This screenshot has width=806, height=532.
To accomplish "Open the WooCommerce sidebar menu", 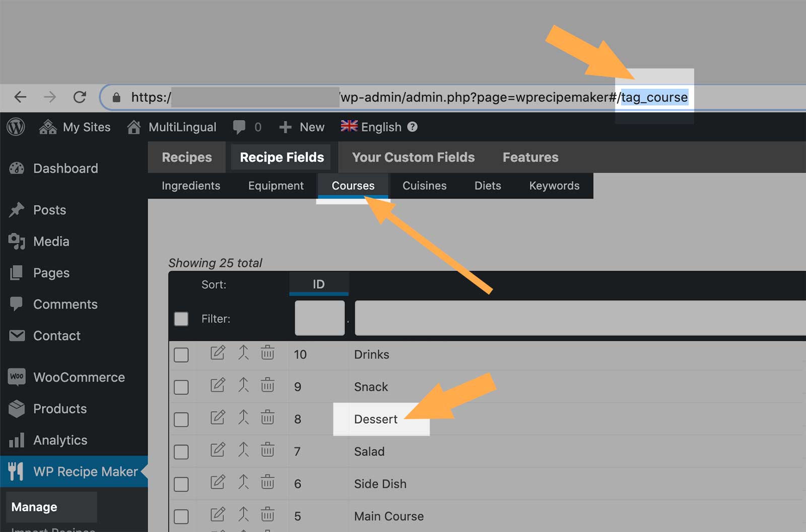I will pyautogui.click(x=79, y=377).
